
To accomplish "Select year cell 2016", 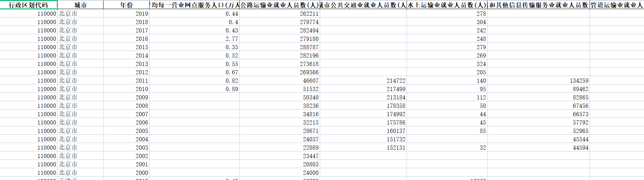I will coord(126,39).
